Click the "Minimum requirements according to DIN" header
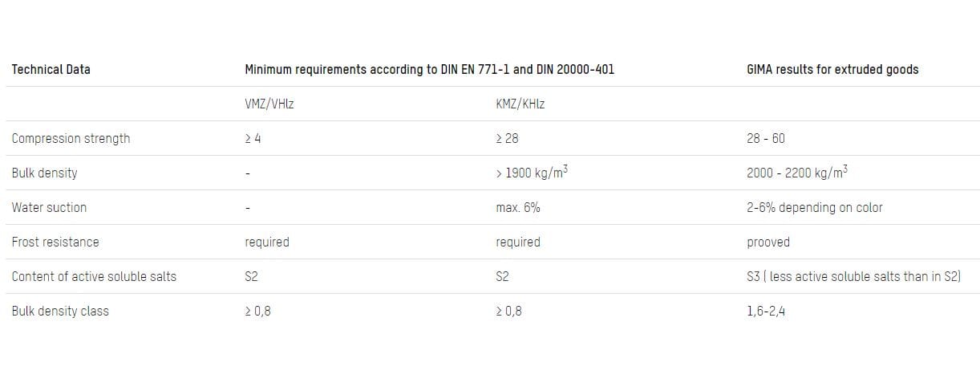The height and width of the screenshot is (391, 980). click(x=429, y=70)
